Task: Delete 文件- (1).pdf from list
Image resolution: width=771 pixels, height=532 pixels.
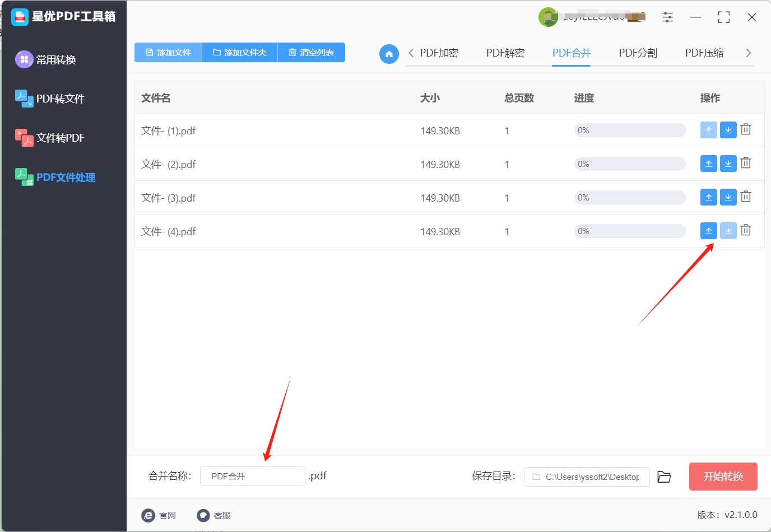Action: point(746,129)
